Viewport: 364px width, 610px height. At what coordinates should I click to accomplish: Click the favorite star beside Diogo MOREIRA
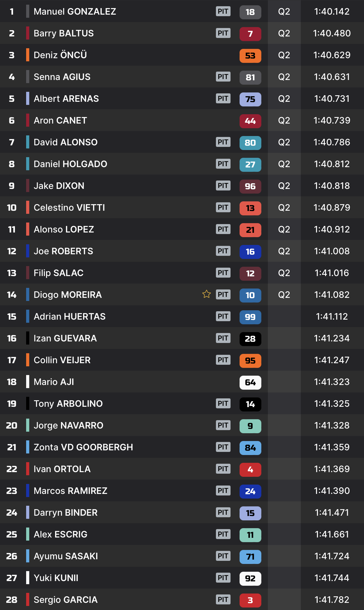coord(207,294)
